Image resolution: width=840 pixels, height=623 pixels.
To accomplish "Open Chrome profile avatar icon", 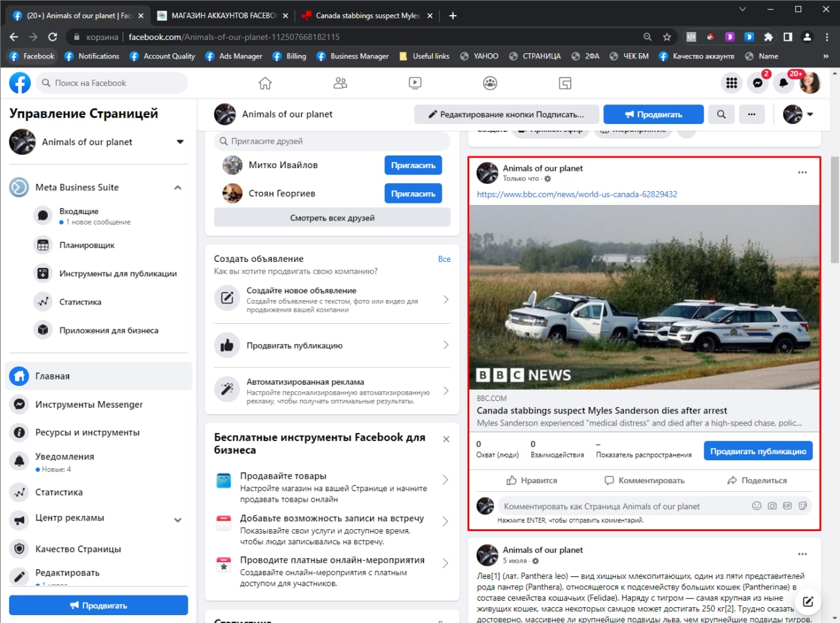I will tap(808, 37).
